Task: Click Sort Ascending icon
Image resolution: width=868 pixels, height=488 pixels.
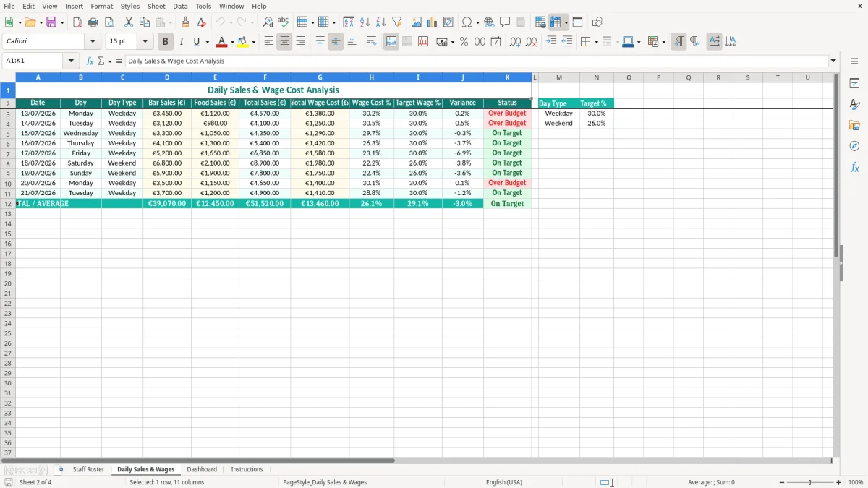Action: coord(365,22)
